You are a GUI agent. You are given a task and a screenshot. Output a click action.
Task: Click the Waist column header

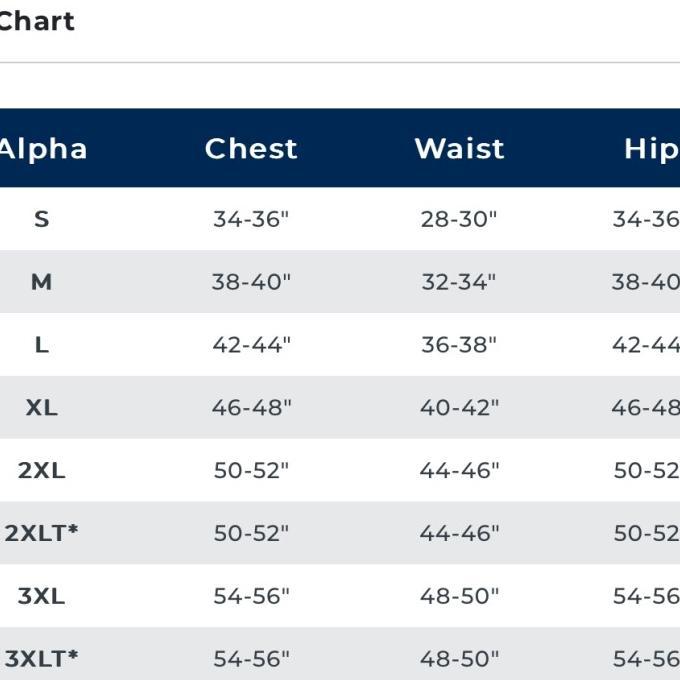pos(459,149)
